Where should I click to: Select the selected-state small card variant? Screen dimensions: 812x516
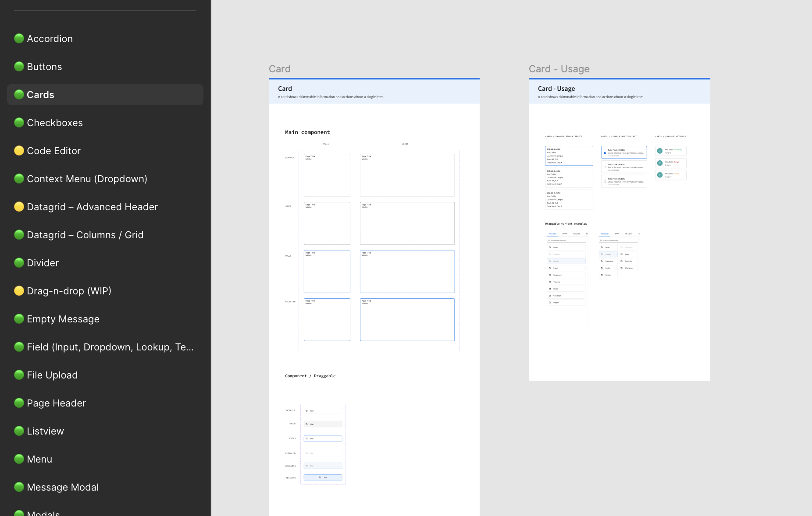327,320
